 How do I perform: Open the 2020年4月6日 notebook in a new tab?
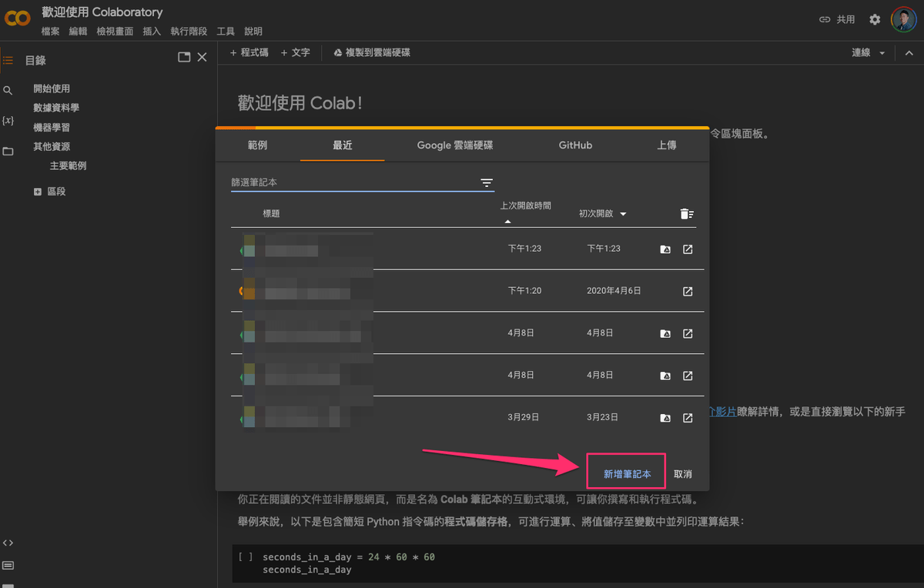[688, 292]
